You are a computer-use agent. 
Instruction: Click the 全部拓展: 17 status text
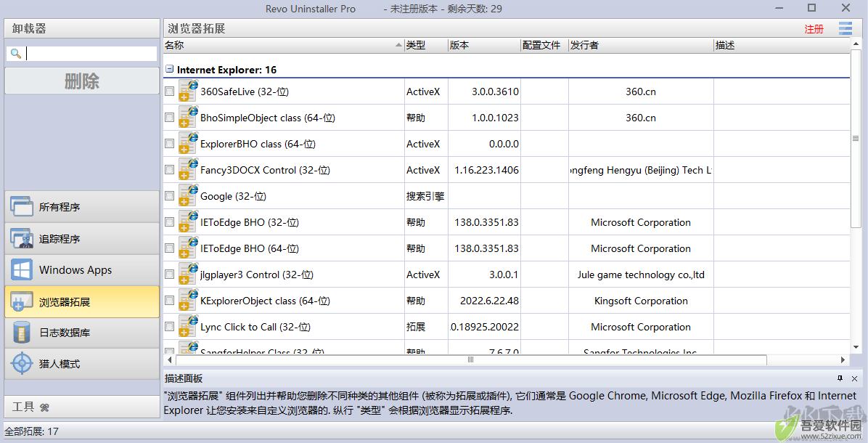pos(31,431)
